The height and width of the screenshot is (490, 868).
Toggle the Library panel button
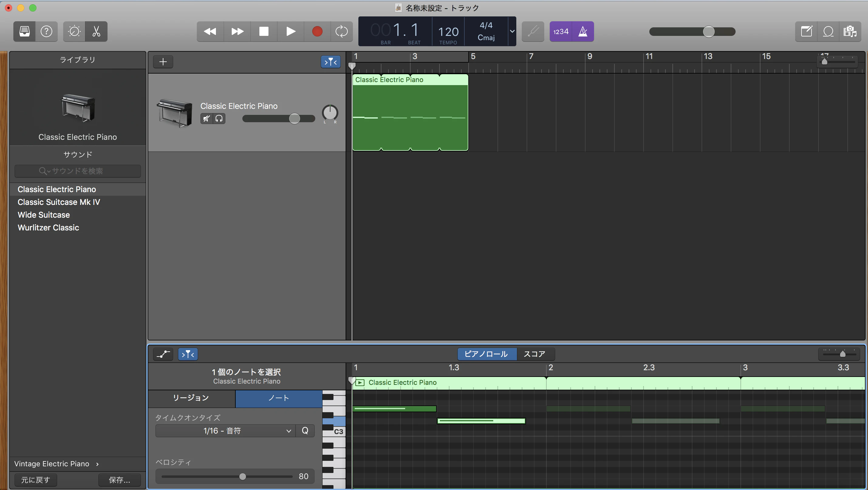coord(24,31)
